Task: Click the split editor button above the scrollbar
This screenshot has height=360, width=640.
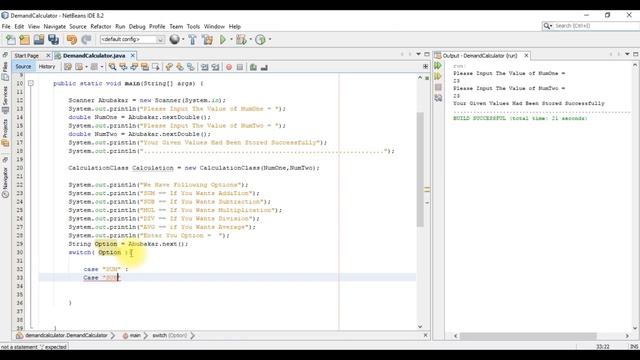Action: 425,67
